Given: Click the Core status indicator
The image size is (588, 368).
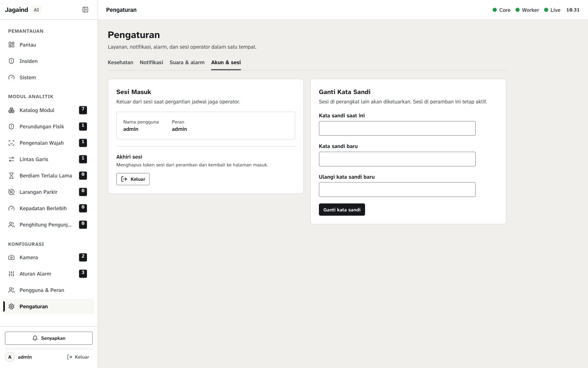Looking at the screenshot, I should (501, 10).
